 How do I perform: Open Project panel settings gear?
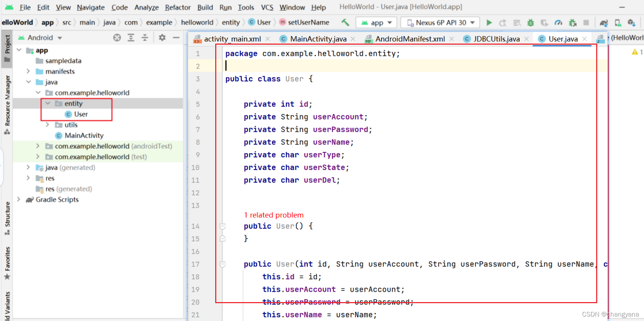click(162, 38)
